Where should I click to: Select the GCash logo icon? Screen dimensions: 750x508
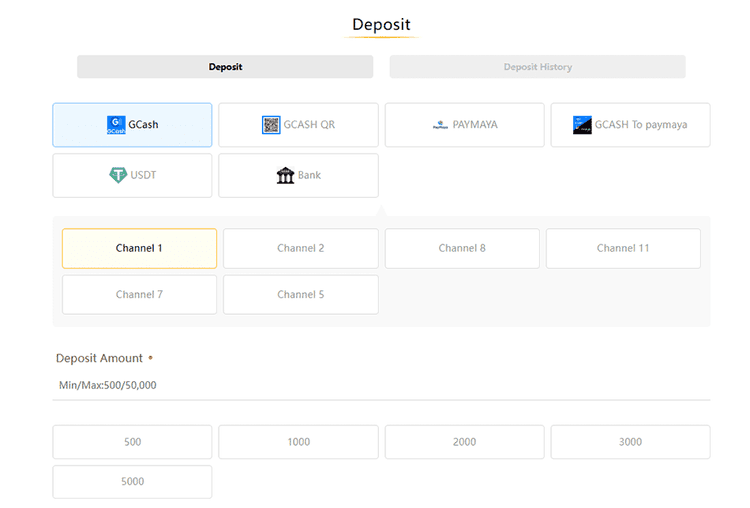(116, 125)
